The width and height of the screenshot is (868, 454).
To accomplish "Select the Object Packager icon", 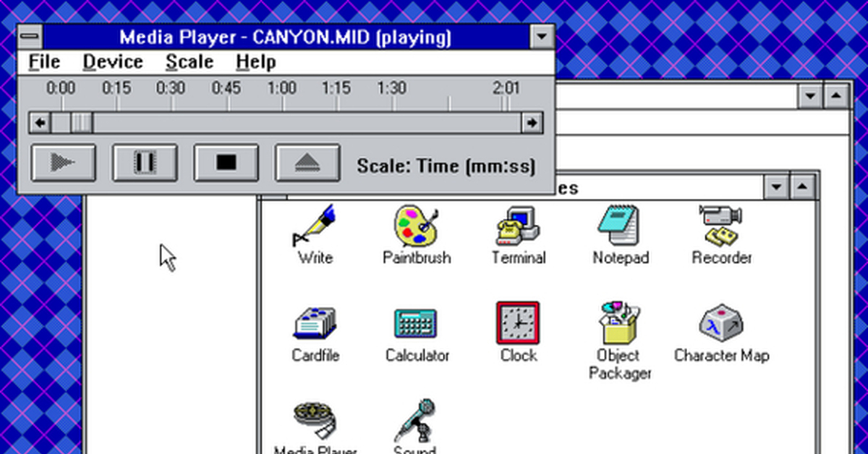I will [x=620, y=323].
